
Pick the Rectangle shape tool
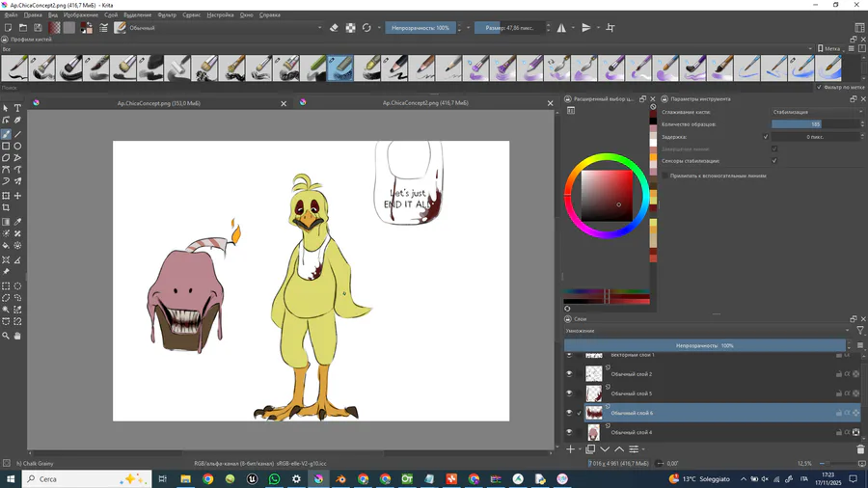(x=6, y=146)
